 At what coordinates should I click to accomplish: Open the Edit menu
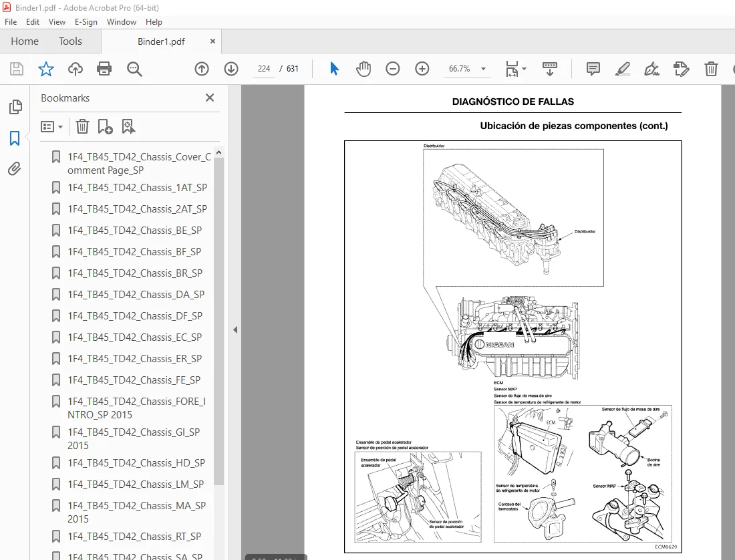(x=32, y=22)
